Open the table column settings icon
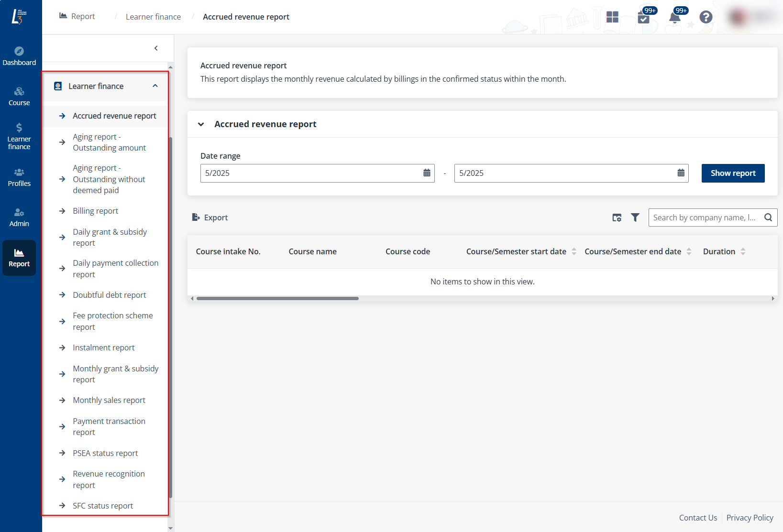Screen dimensions: 783x532 click(x=617, y=217)
